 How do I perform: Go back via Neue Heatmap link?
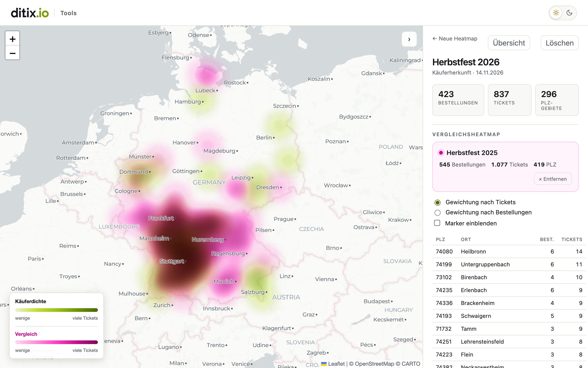(455, 39)
